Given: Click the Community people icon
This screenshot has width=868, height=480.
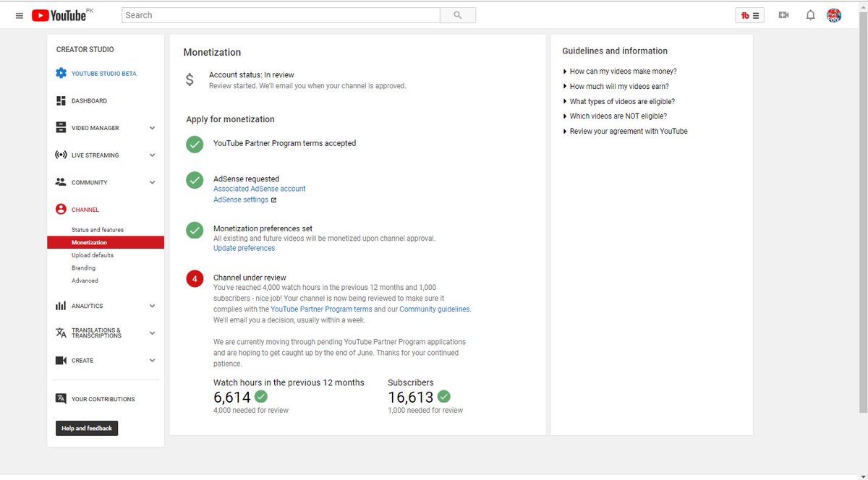Looking at the screenshot, I should pos(61,182).
